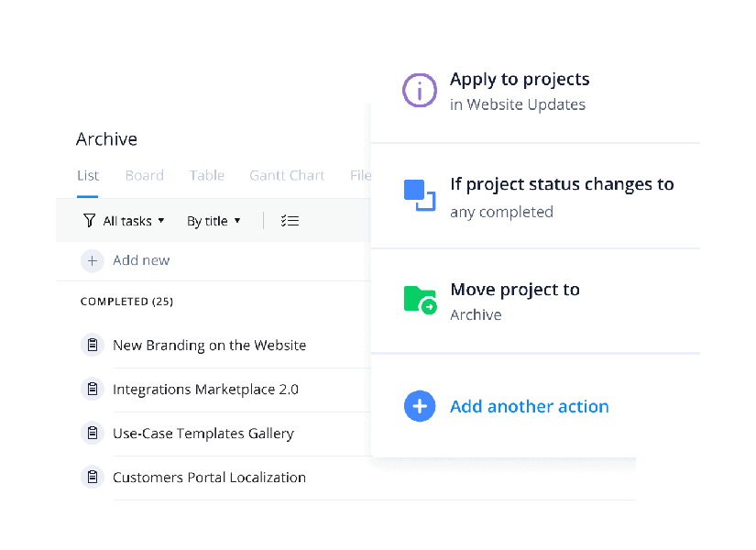Viewport: 756px width, 550px height.
Task: Click the green Move project folder icon
Action: pos(420,301)
